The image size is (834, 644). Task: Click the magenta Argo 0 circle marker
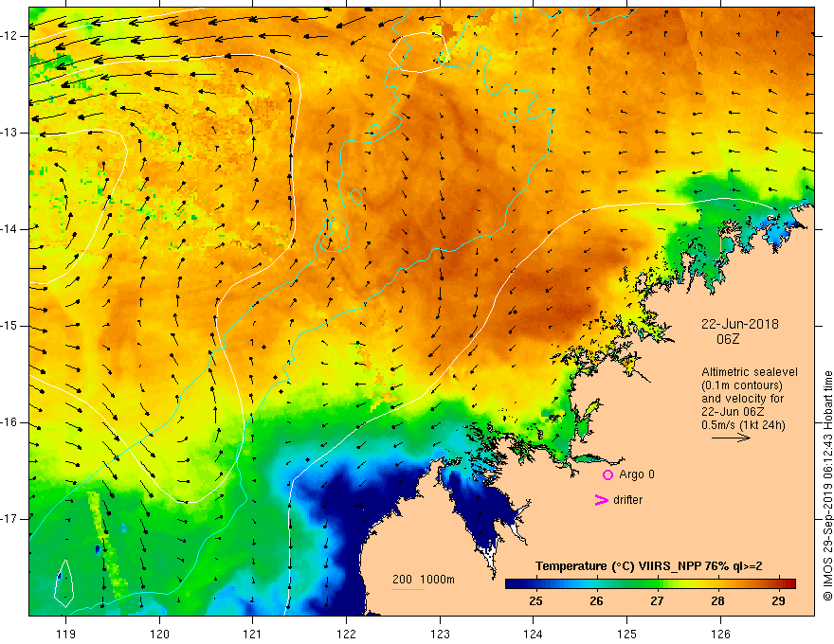point(607,474)
